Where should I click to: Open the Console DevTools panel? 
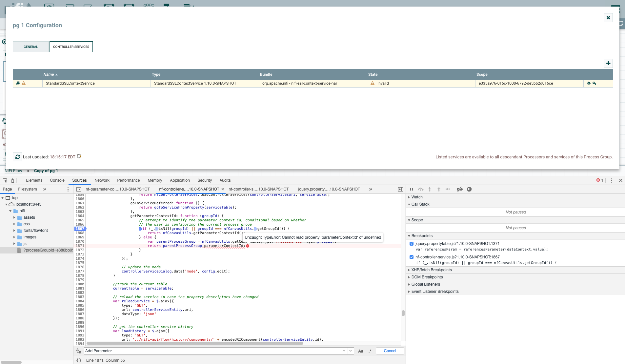point(57,180)
